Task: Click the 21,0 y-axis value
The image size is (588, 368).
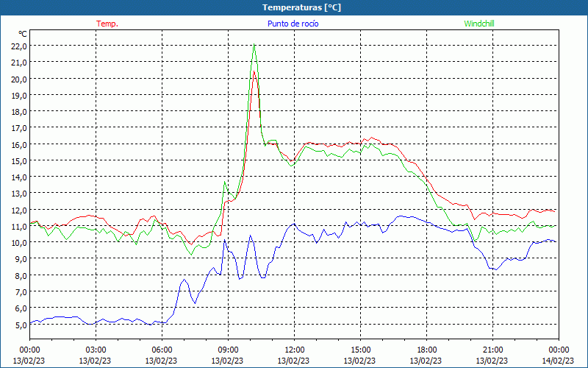Action: click(20, 63)
